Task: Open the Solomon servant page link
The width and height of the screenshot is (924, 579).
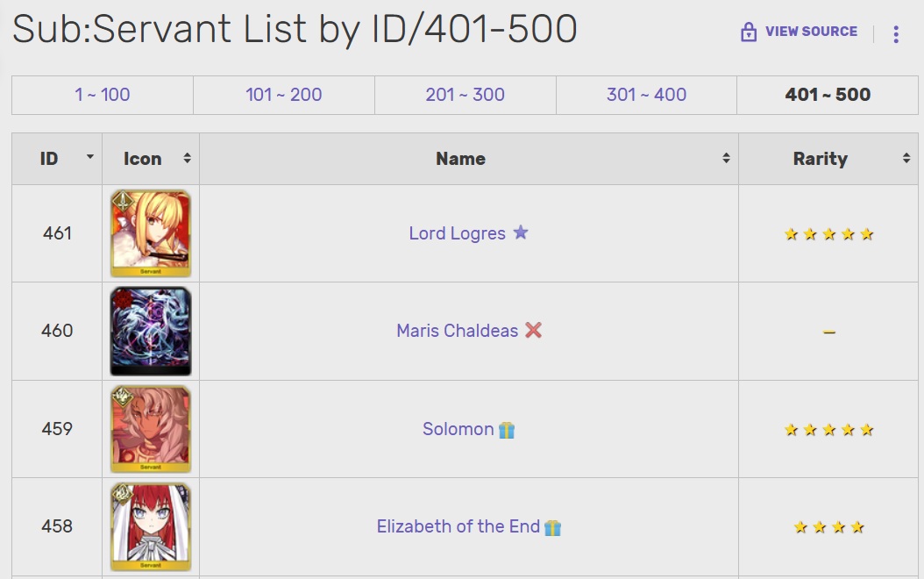Action: 458,429
